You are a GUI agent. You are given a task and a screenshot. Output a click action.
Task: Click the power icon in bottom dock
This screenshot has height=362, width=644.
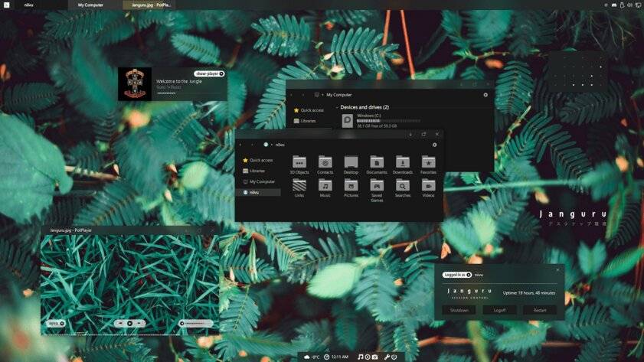(x=394, y=357)
